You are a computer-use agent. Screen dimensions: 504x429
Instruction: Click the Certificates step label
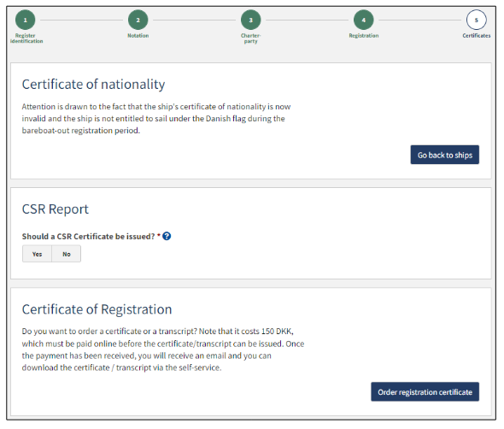pyautogui.click(x=477, y=35)
